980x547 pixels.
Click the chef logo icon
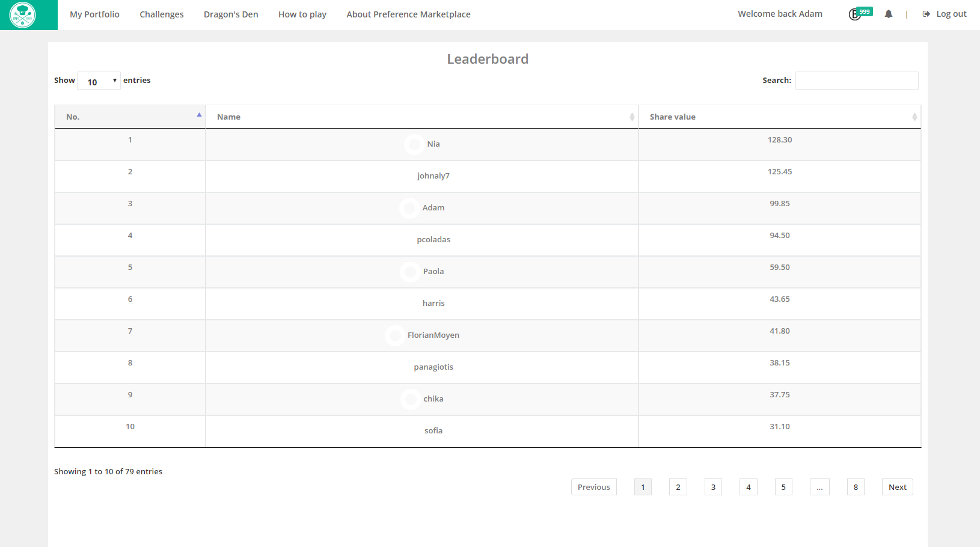23,15
